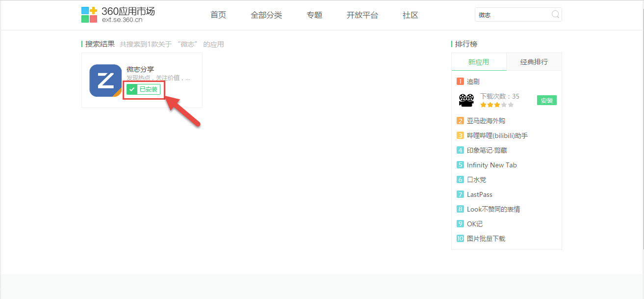Click the rank 9 badge for OK记
Screen dimensions: 644x299
pos(460,224)
